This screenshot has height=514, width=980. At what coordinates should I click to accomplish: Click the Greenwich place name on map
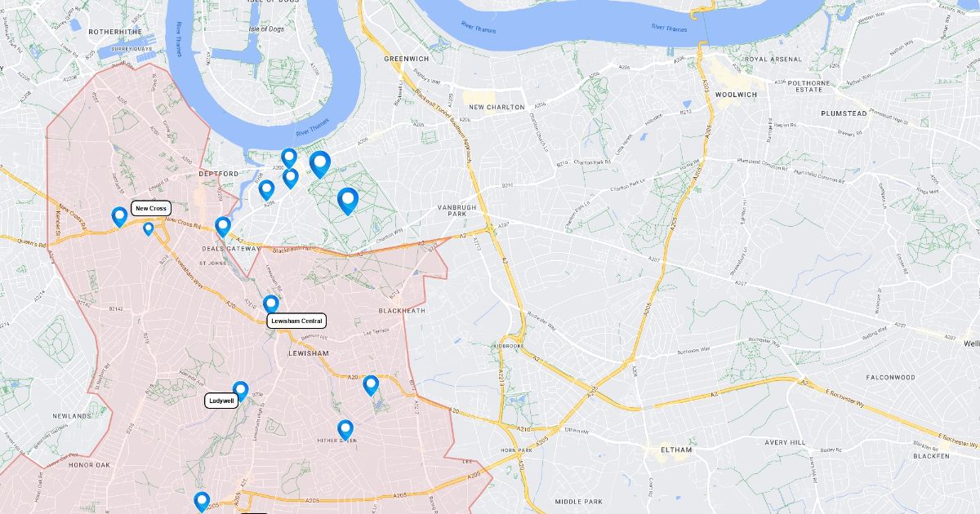[x=406, y=59]
